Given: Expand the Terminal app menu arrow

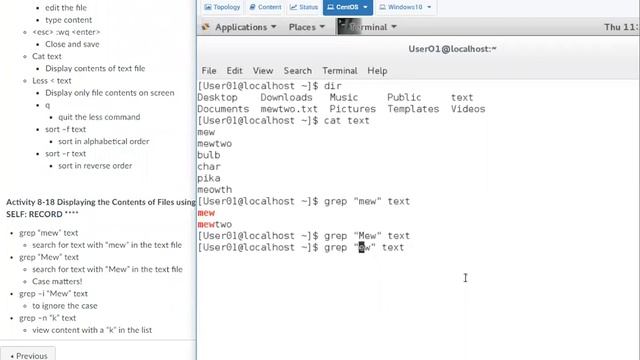Looking at the screenshot, I should pos(394,27).
